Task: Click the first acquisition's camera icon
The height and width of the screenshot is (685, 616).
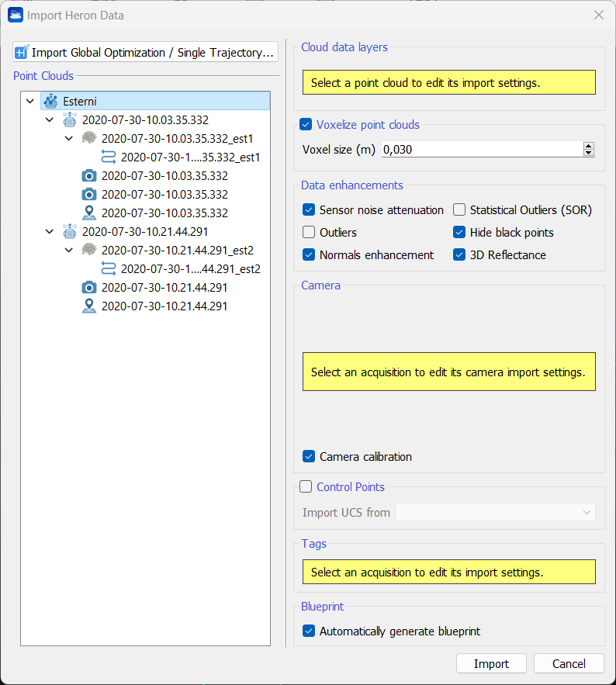Action: click(89, 175)
